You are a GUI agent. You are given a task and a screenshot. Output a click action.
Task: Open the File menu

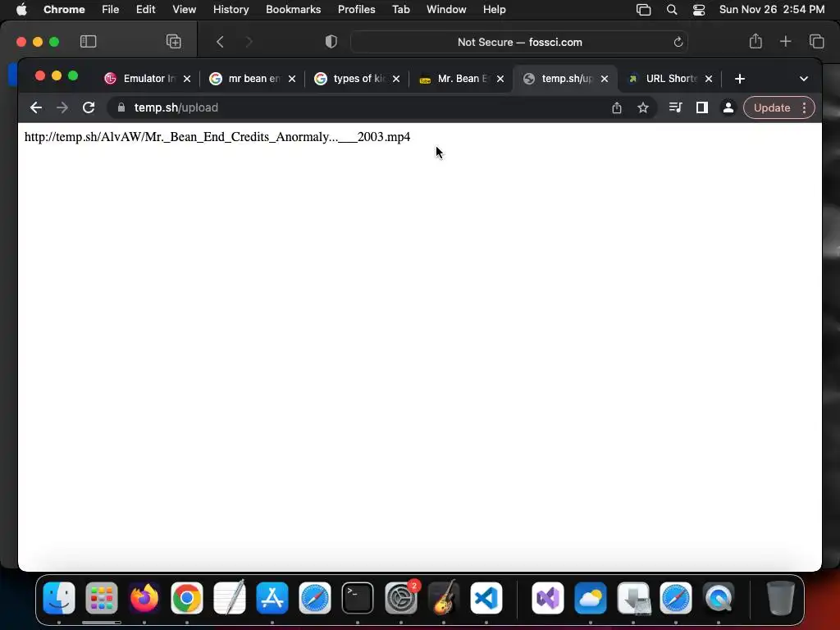point(111,10)
